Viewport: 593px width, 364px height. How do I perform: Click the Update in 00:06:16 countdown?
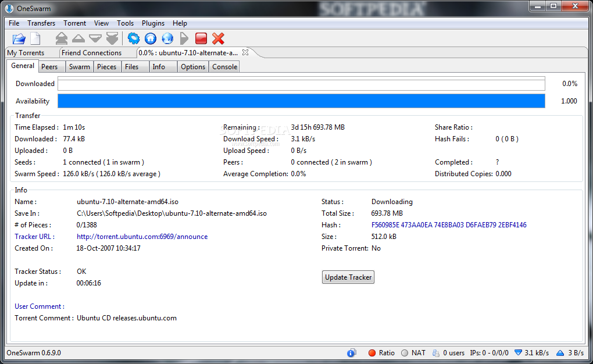pyautogui.click(x=88, y=283)
